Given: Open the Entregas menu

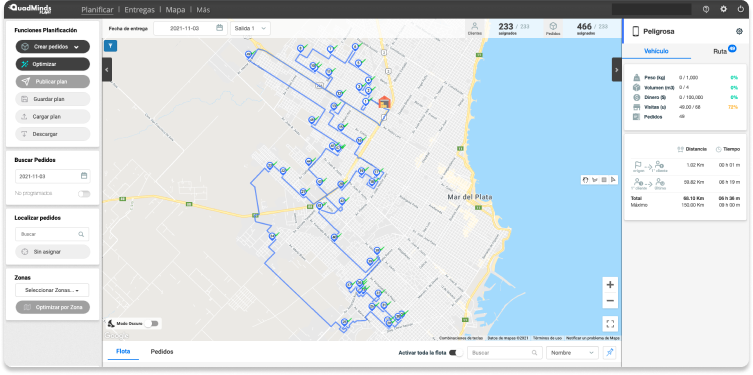Looking at the screenshot, I should coord(139,10).
